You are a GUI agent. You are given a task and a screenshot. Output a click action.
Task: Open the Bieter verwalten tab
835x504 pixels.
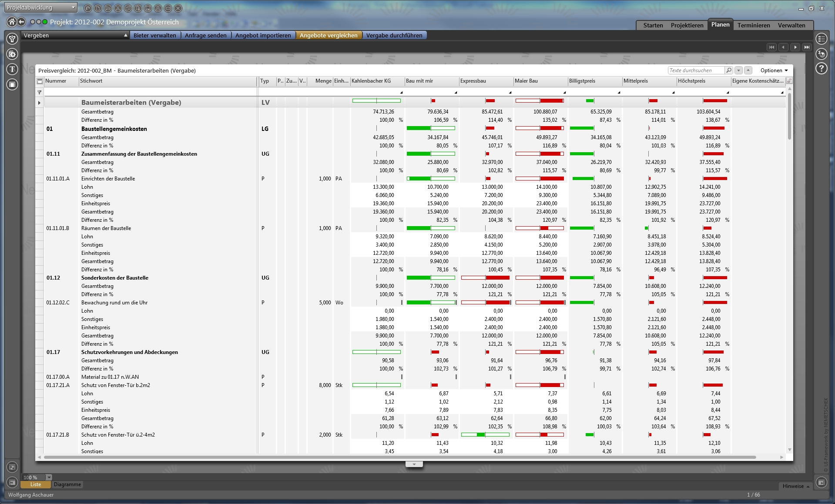154,35
